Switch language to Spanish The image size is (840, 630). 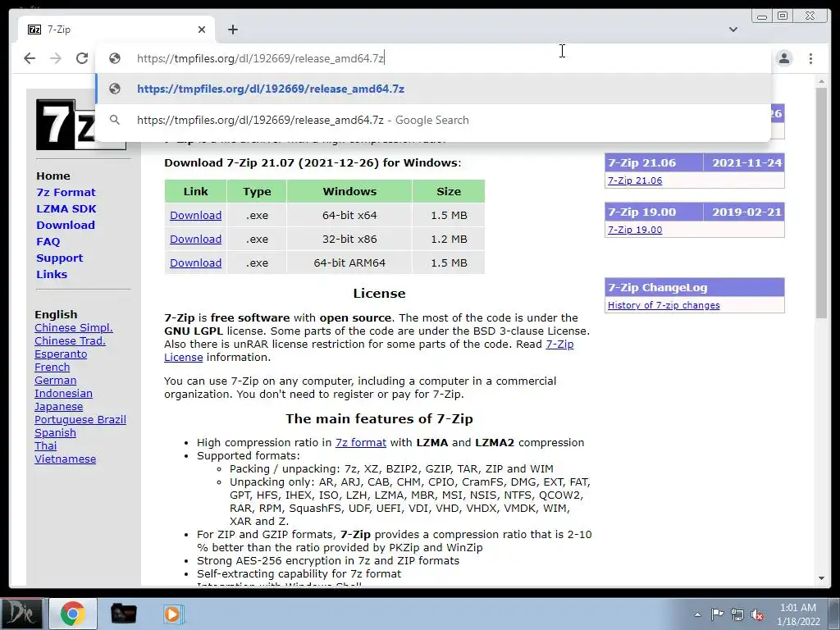[55, 433]
